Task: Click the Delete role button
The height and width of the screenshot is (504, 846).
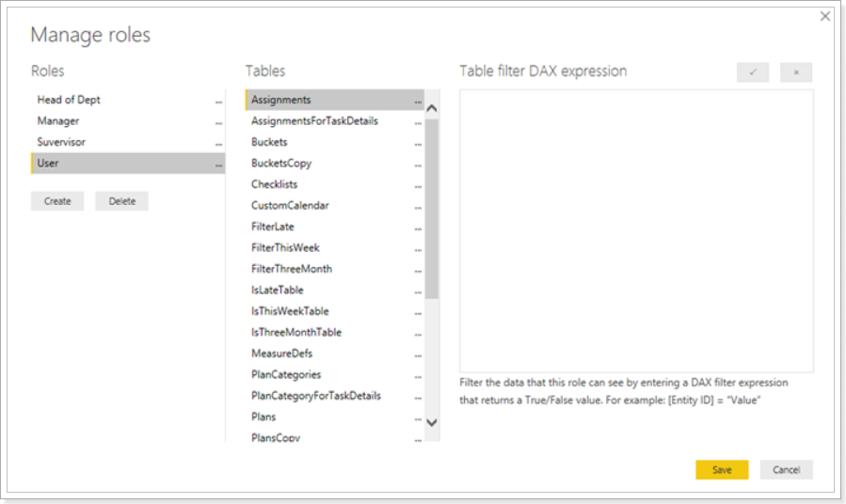Action: click(x=122, y=201)
